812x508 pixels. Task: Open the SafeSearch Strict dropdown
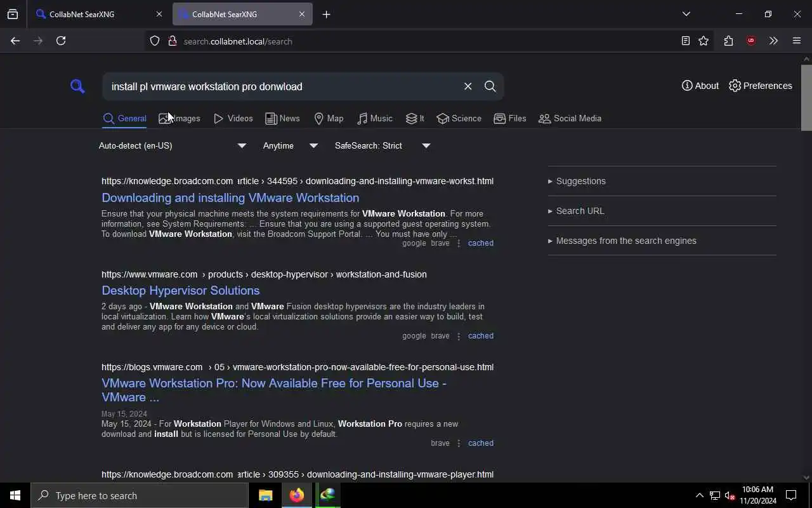(383, 145)
